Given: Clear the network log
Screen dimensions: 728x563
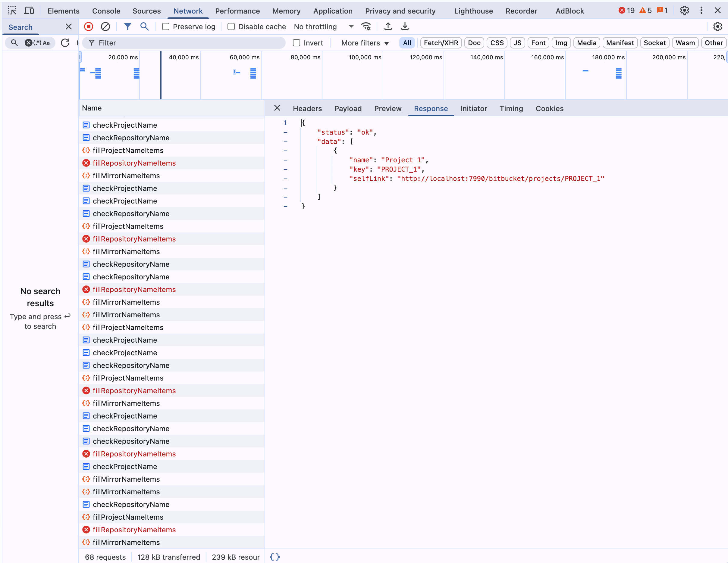Looking at the screenshot, I should [x=105, y=27].
